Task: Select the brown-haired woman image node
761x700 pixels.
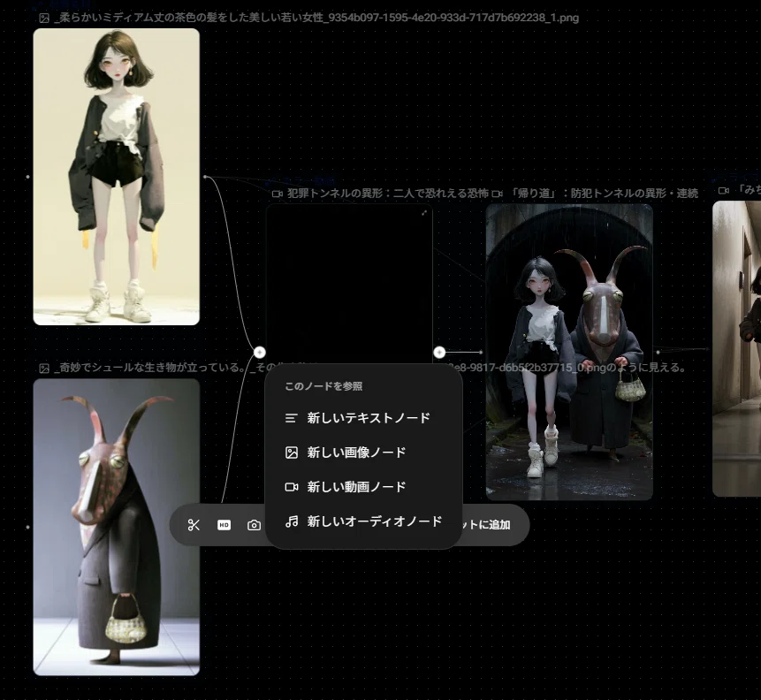Action: (117, 177)
